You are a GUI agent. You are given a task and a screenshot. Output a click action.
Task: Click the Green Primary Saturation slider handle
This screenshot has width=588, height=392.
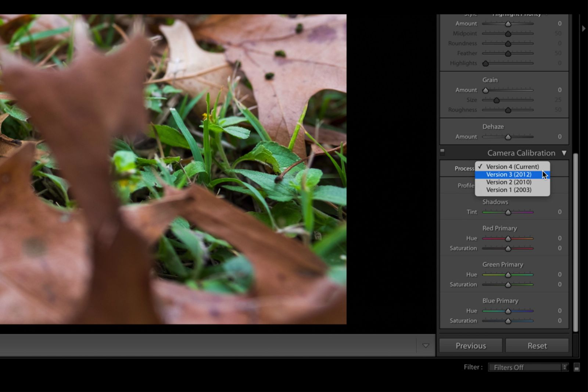[x=508, y=284]
